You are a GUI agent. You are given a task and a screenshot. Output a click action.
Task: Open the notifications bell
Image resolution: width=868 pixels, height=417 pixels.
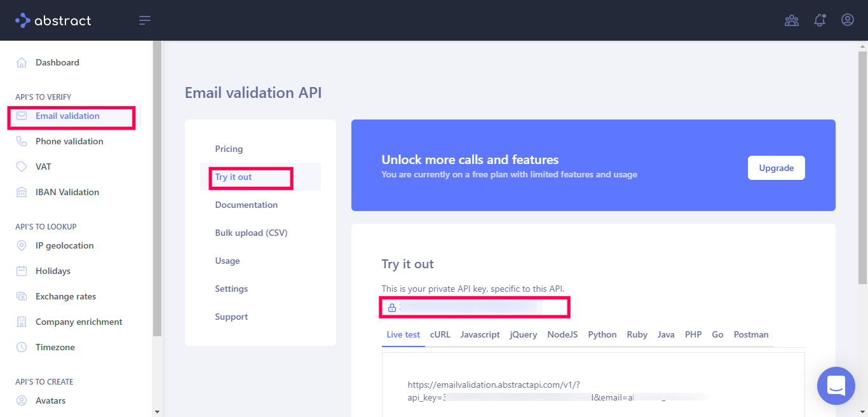click(x=820, y=20)
